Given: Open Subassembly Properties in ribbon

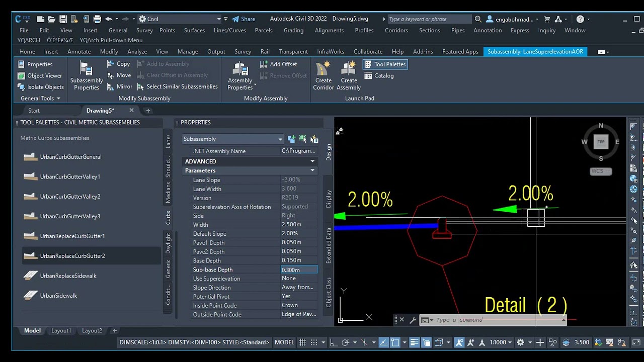Looking at the screenshot, I should click(x=87, y=76).
